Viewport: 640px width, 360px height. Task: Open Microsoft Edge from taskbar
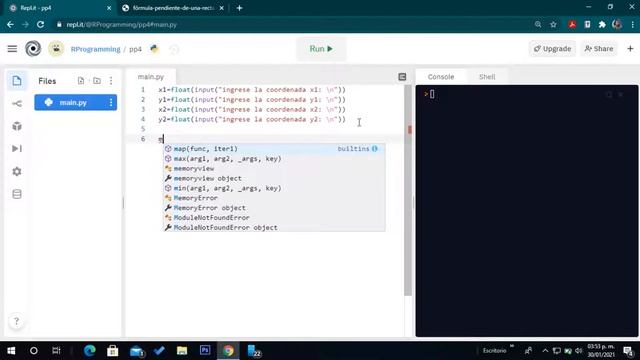click(x=89, y=351)
